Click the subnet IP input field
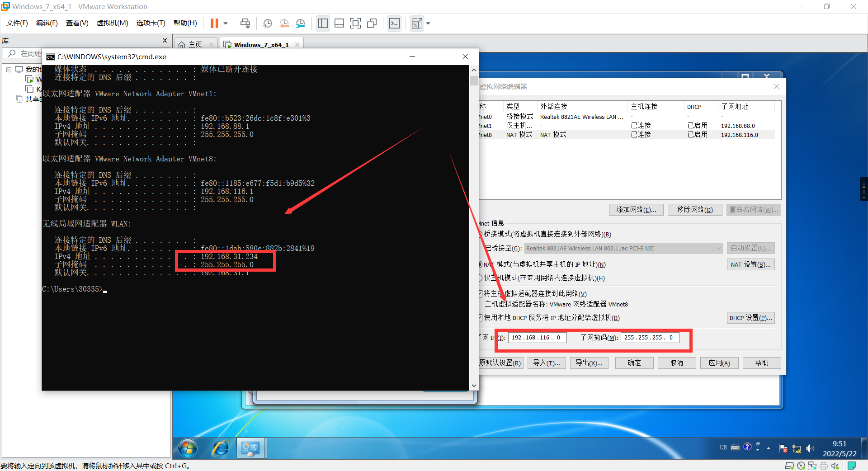 click(537, 338)
